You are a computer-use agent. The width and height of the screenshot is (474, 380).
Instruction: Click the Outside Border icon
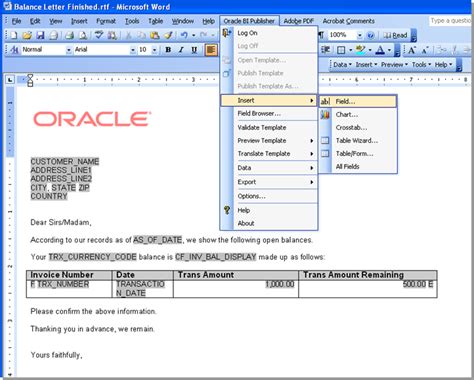[341, 50]
